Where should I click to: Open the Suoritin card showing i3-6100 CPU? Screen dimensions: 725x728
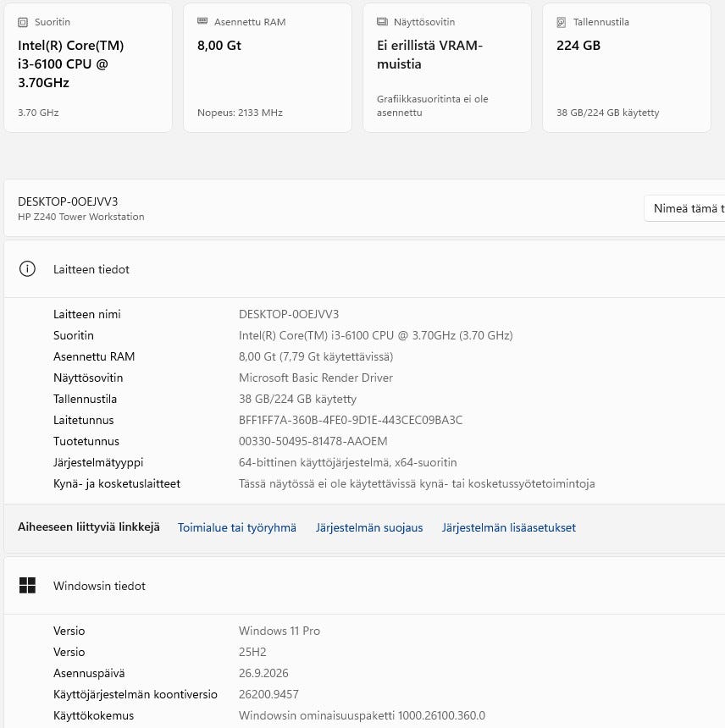tap(88, 68)
